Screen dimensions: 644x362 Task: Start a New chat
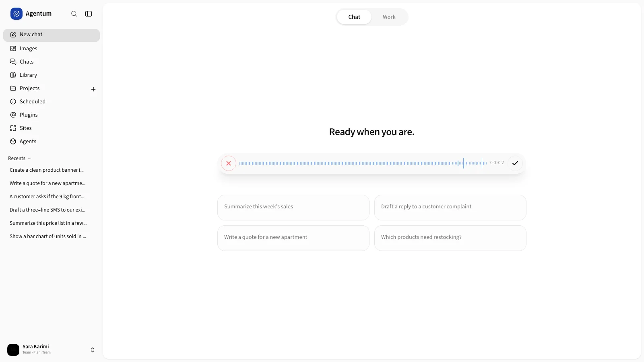52,35
